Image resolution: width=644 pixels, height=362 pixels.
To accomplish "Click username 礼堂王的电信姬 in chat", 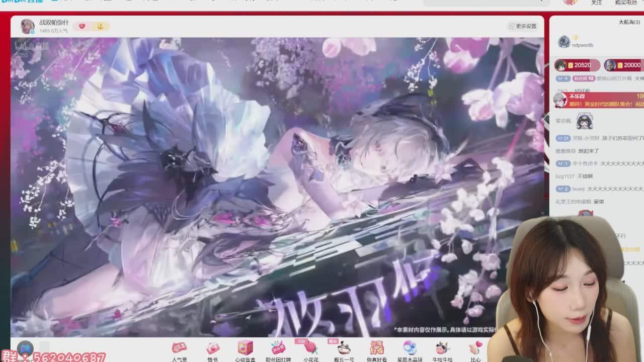I will [x=573, y=202].
